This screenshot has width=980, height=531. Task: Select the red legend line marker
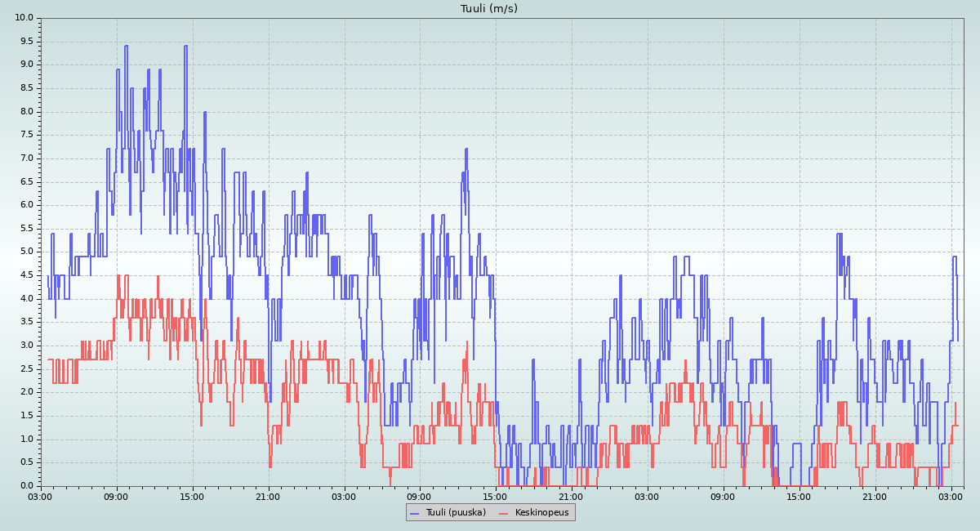pos(504,513)
